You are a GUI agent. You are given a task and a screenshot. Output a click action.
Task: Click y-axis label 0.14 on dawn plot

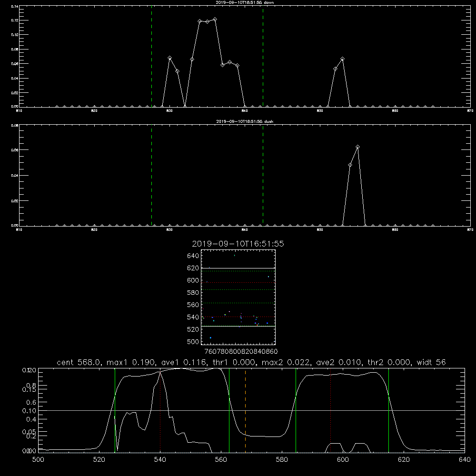point(15,6)
